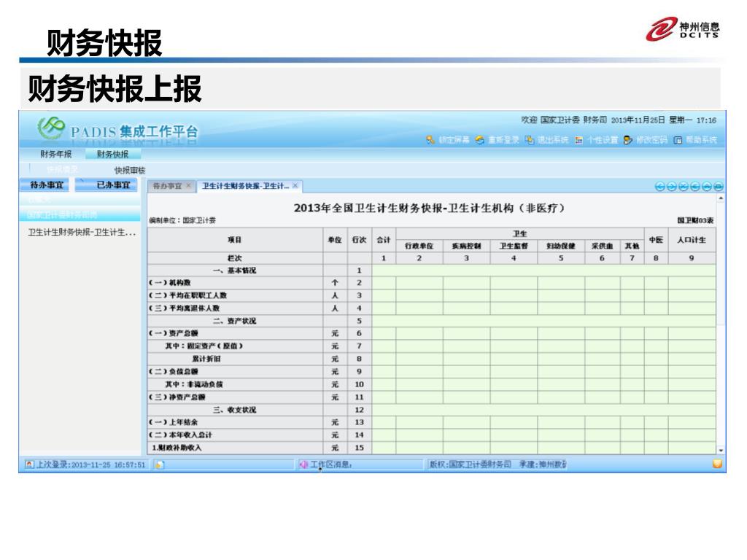Click 累计折旧 cell under 妇幼保健
The width and height of the screenshot is (747, 560).
(561, 359)
